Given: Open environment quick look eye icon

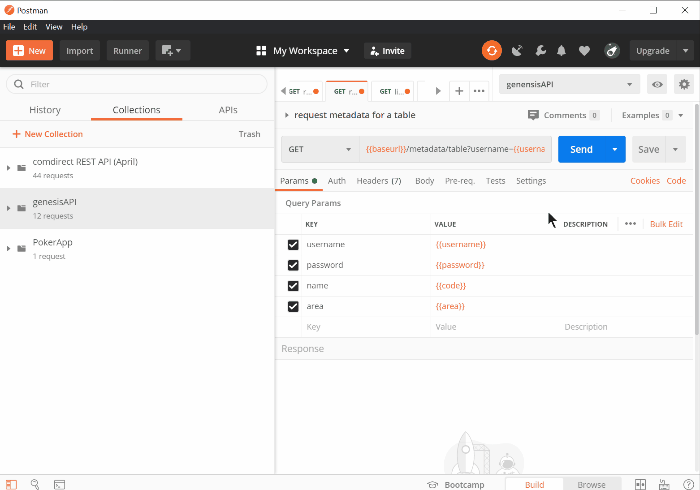Looking at the screenshot, I should 657,84.
